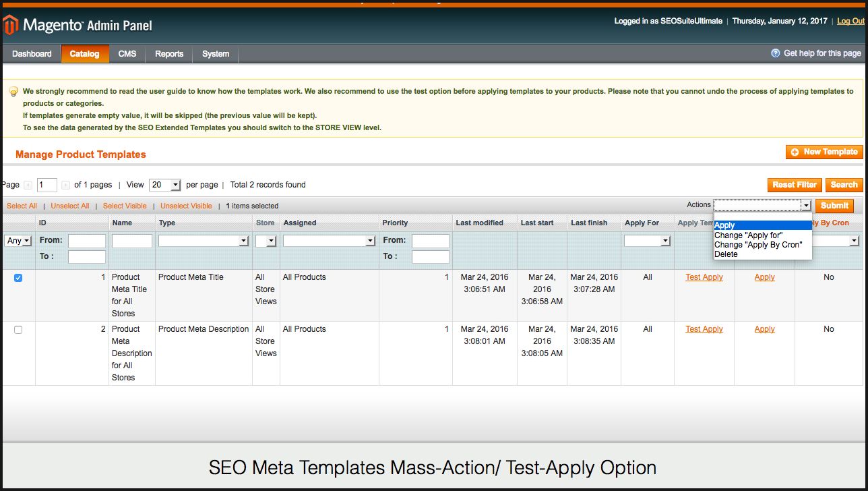
Task: Click the next page arrow icon
Action: click(x=65, y=185)
